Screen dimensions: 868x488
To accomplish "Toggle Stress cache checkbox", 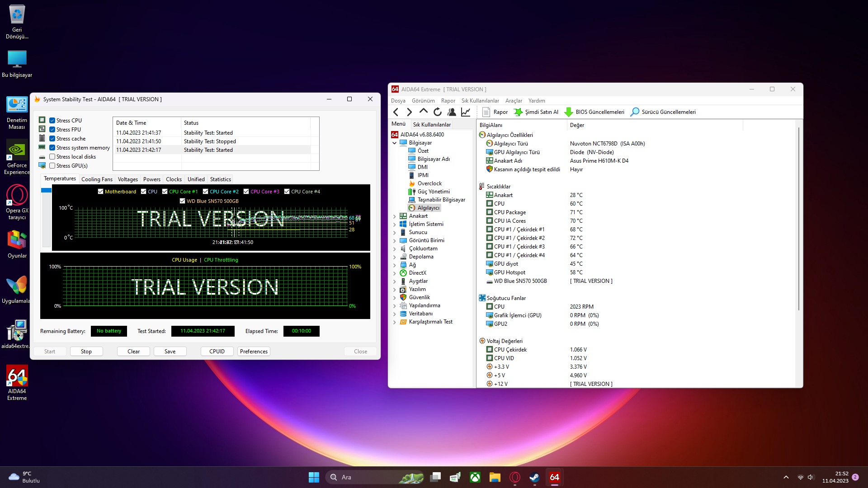I will 52,139.
